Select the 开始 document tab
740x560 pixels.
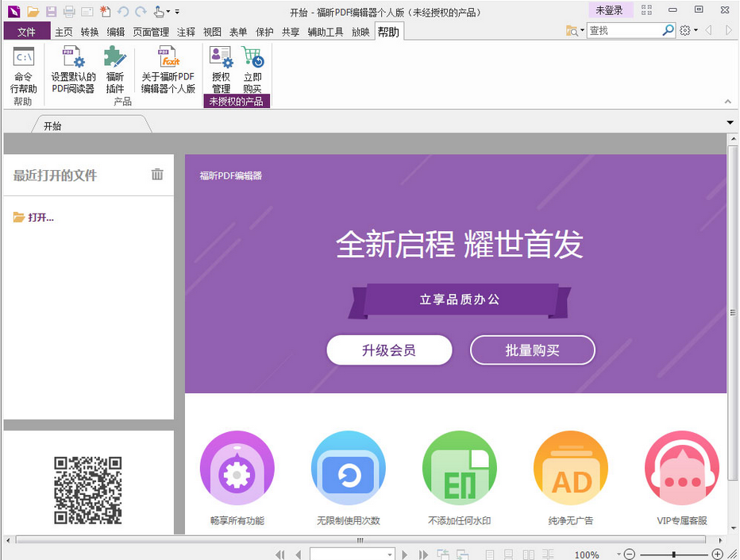(x=92, y=126)
